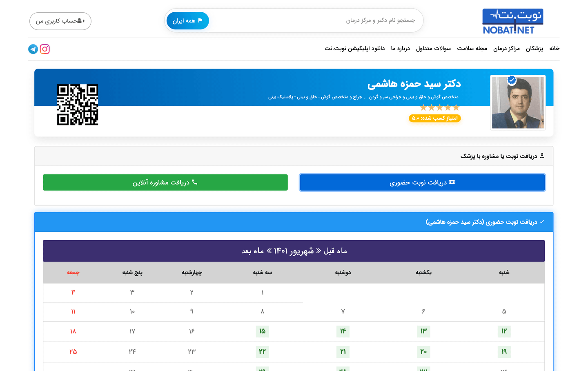The width and height of the screenshot is (588, 371).
Task: Go to next month 'ماه بعد'
Action: (x=252, y=251)
